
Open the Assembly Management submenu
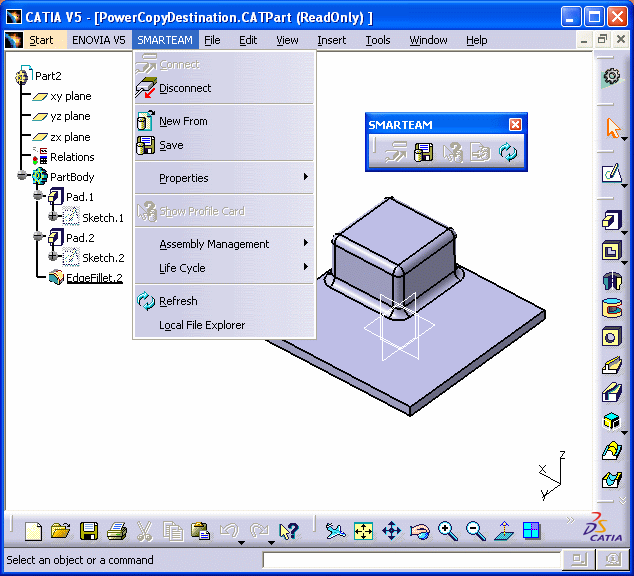click(214, 244)
